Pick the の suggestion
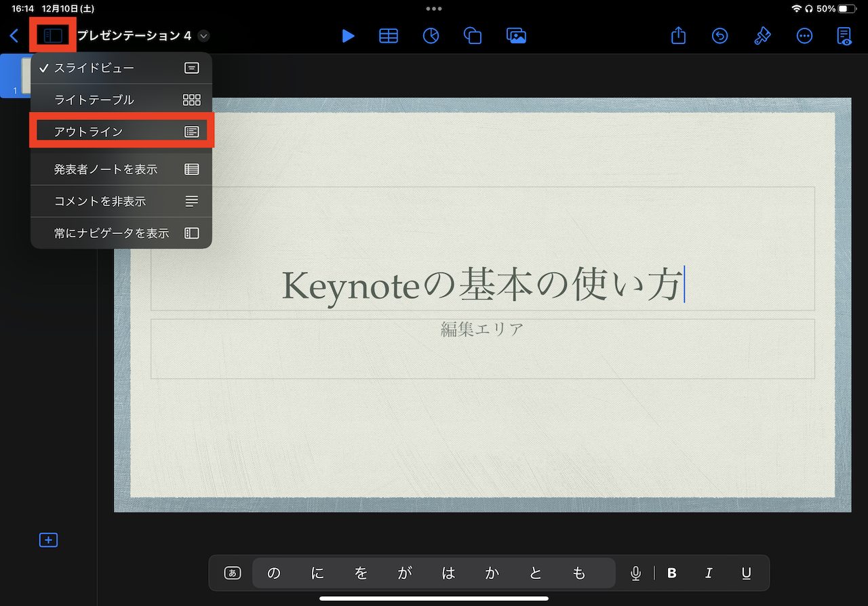This screenshot has height=606, width=868. pyautogui.click(x=274, y=573)
